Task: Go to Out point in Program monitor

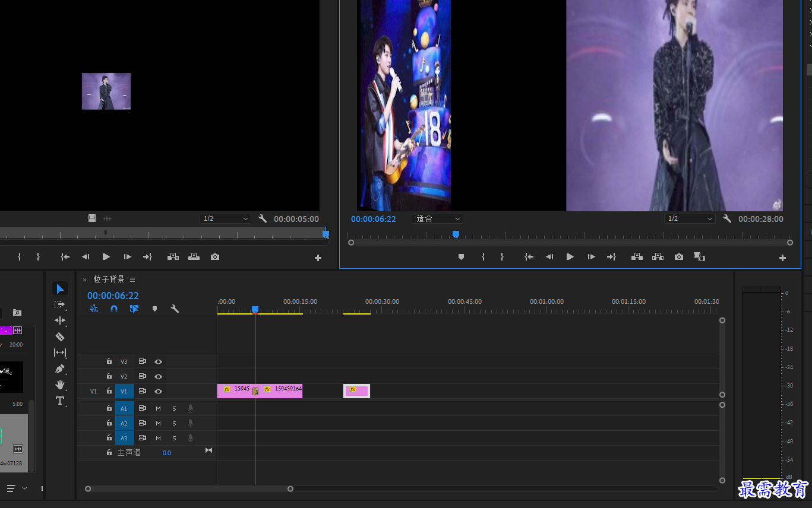Action: (611, 257)
